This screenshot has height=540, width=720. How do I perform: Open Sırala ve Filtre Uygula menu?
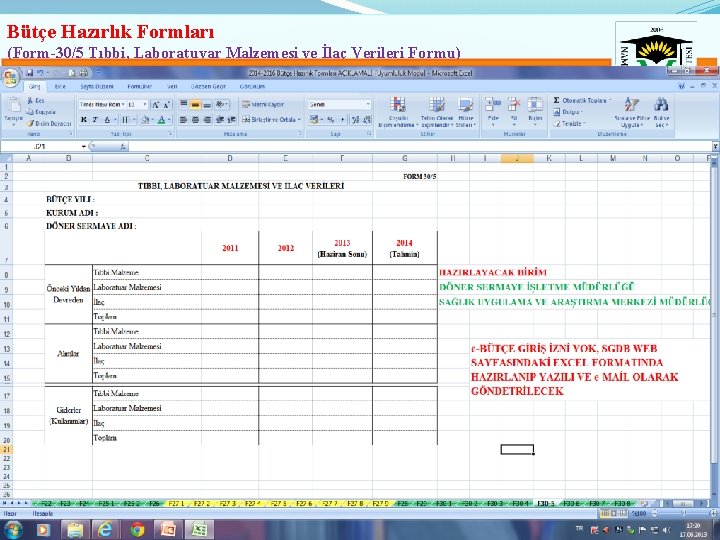[632, 112]
